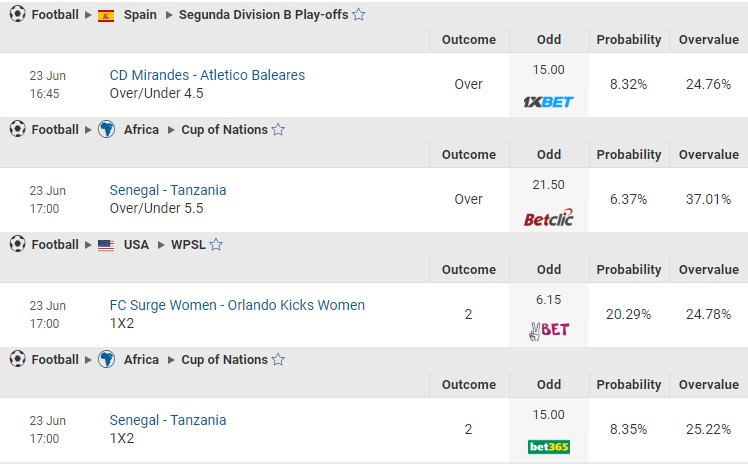
Task: Open the bet365 bookmaker logo
Action: click(x=548, y=447)
